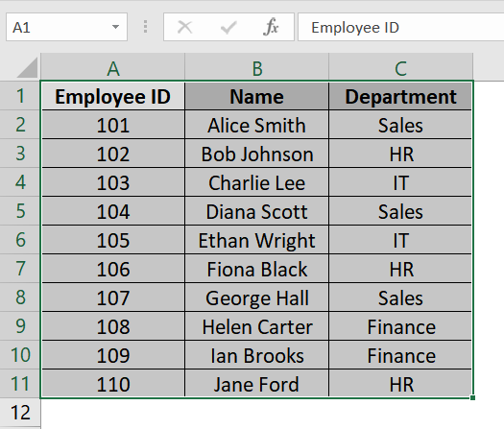Click the George Hall cell
This screenshot has width=504, height=429.
click(257, 298)
